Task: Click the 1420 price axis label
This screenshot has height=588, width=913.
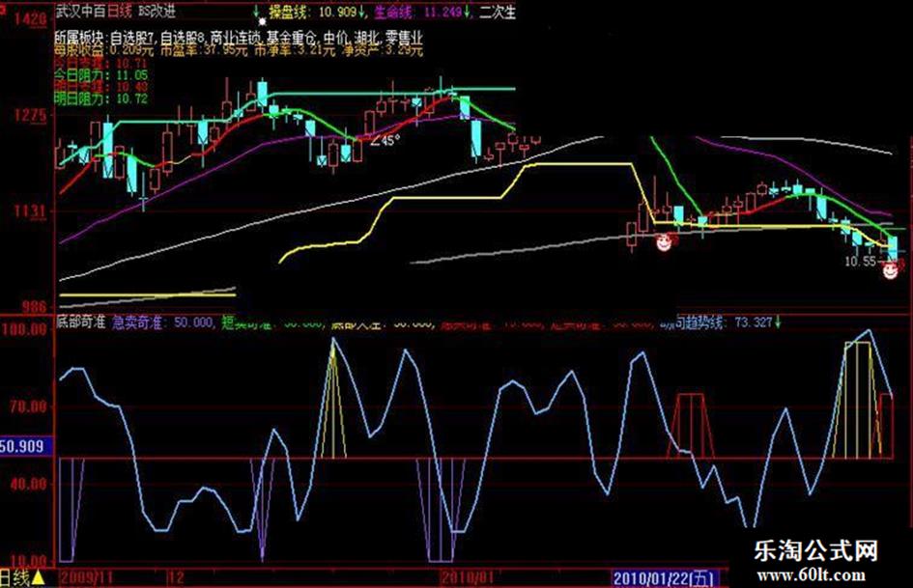Action: point(29,20)
